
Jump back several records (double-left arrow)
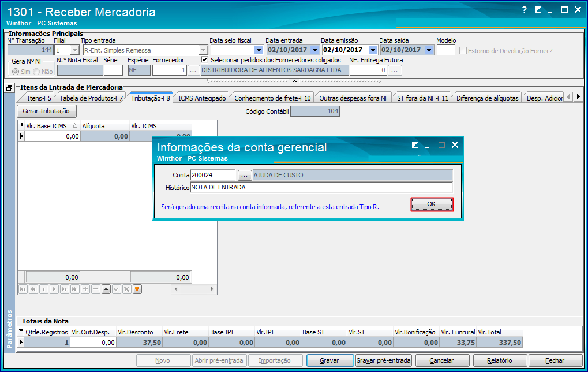pyautogui.click(x=33, y=289)
